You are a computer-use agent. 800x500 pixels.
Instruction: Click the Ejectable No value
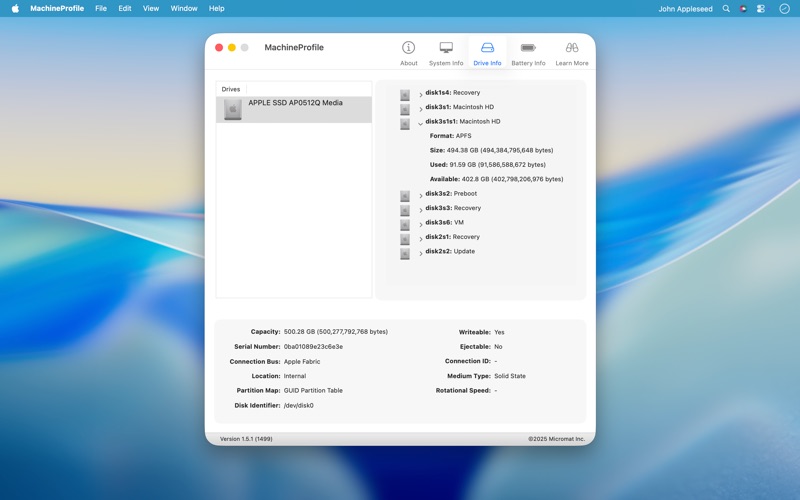coord(498,346)
